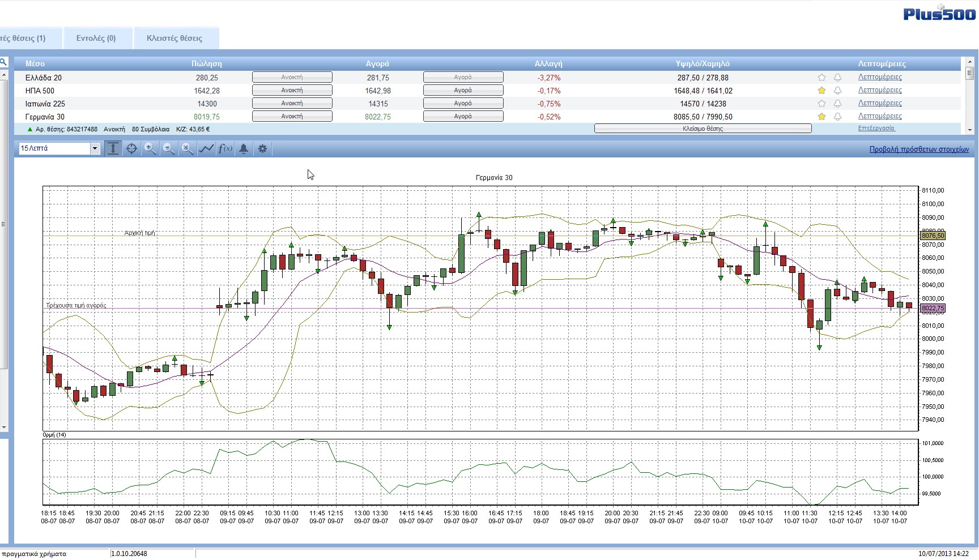Image resolution: width=979 pixels, height=560 pixels.
Task: Click the alert bell for ΗΠΑ 500
Action: [837, 91]
